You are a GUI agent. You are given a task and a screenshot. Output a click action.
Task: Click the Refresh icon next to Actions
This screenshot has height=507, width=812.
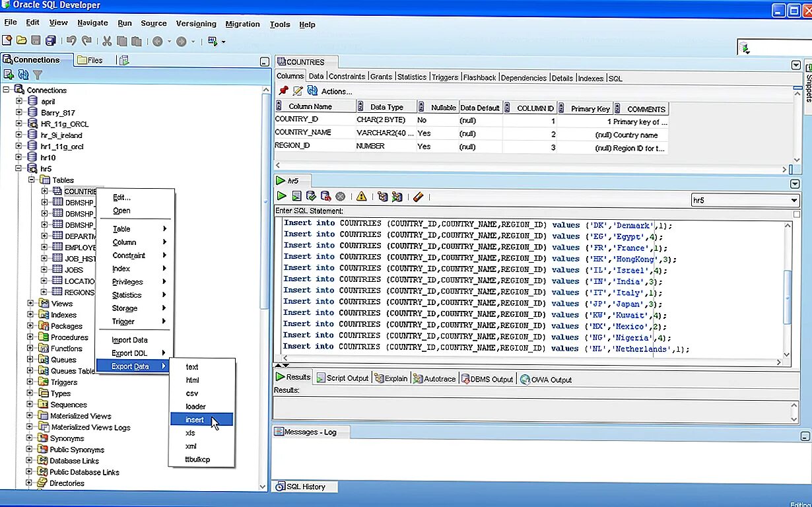pyautogui.click(x=312, y=91)
